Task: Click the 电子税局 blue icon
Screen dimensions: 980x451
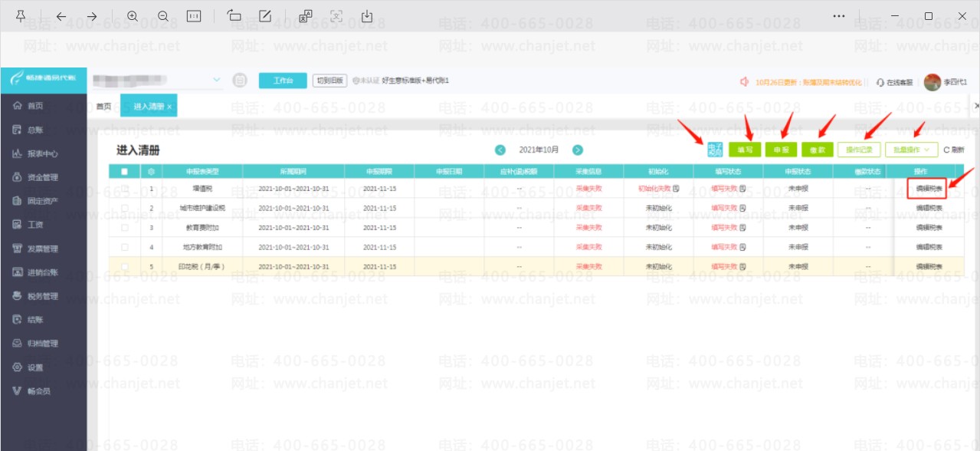Action: coord(715,150)
